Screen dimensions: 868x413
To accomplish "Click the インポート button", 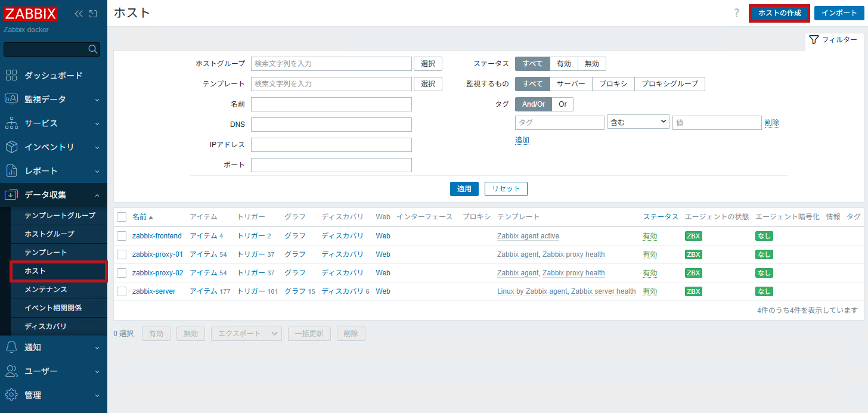I will [x=839, y=13].
